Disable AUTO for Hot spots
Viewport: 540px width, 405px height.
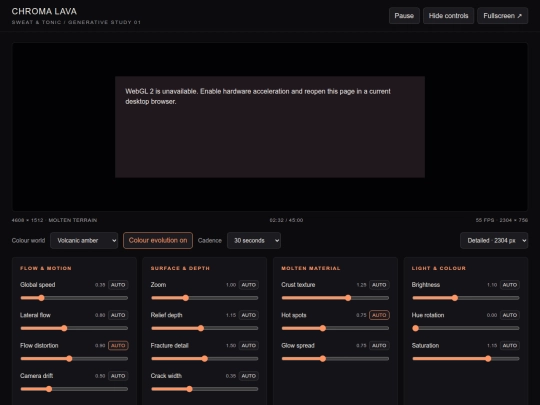click(379, 315)
